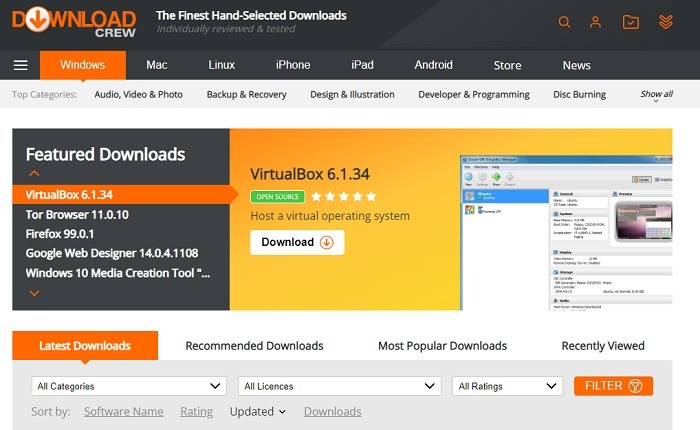Viewport: 700px width, 430px height.
Task: Switch to the Linux tab
Action: click(221, 65)
